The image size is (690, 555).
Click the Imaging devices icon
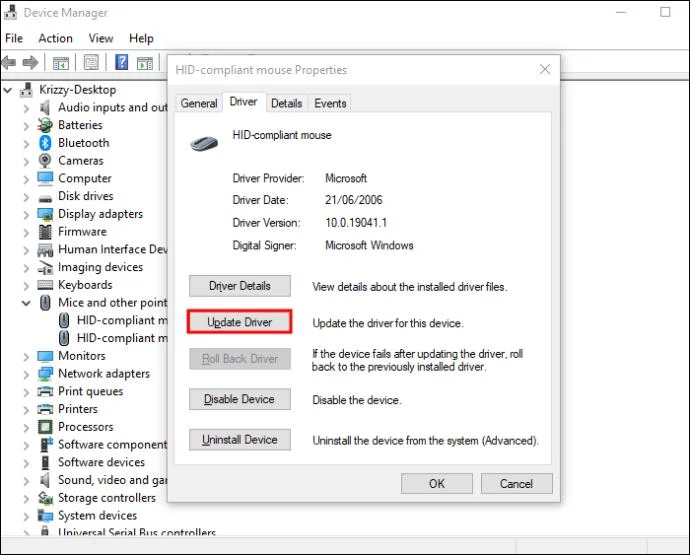(x=45, y=267)
